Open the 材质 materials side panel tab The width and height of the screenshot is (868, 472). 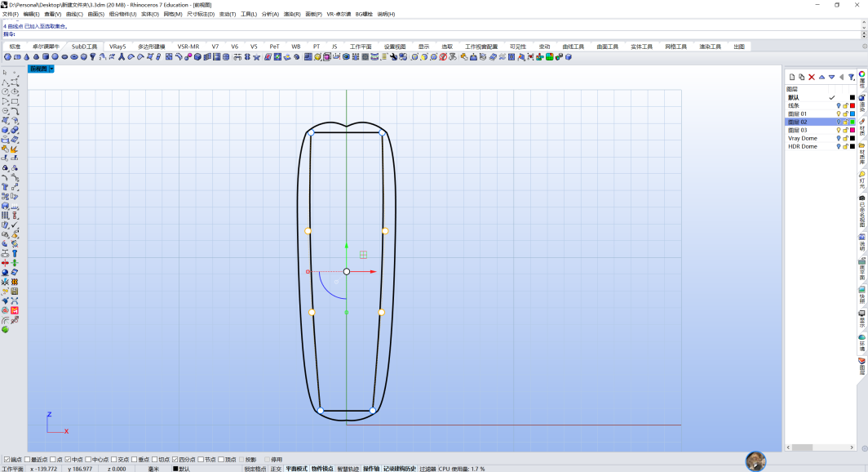pyautogui.click(x=862, y=128)
